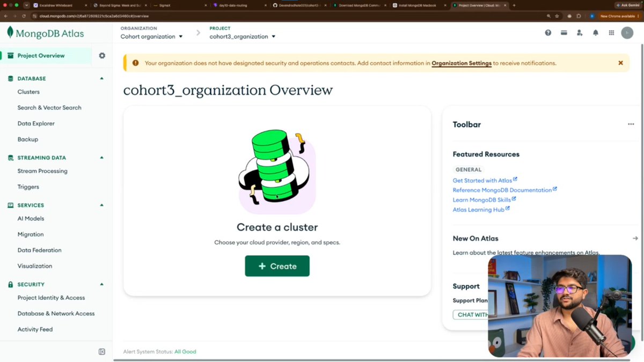Open Data Explorer in the sidebar
Viewport: 644px width, 362px height.
[x=36, y=123]
